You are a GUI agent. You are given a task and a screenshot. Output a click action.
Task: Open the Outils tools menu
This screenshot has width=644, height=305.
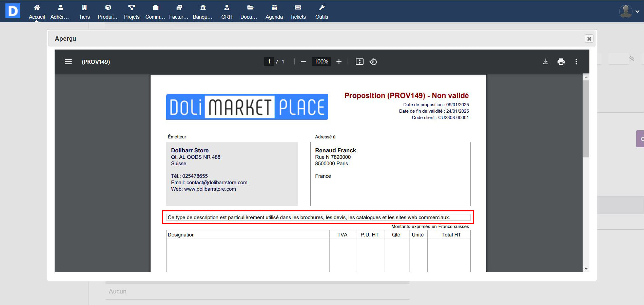[321, 12]
